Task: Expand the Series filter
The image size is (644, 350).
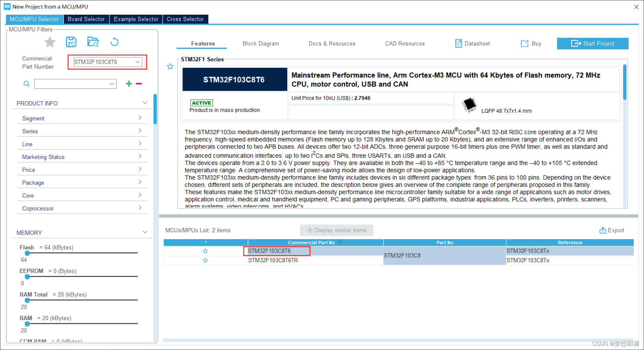Action: (x=140, y=131)
